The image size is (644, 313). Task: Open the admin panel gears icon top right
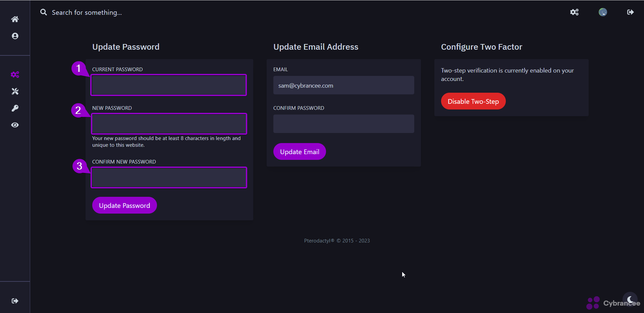pos(574,12)
